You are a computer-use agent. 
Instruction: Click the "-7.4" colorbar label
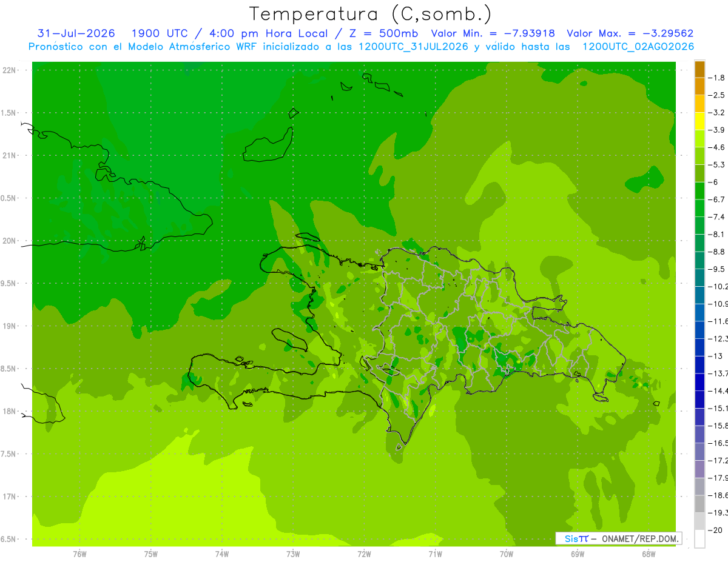[717, 216]
